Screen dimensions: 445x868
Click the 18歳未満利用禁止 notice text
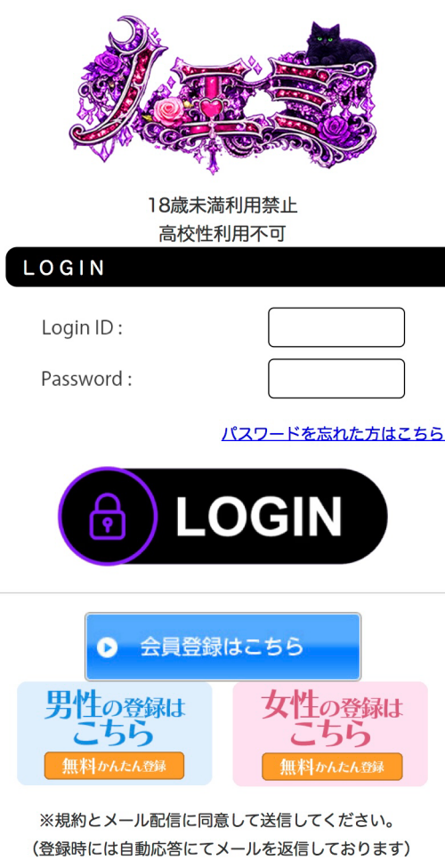tap(222, 206)
